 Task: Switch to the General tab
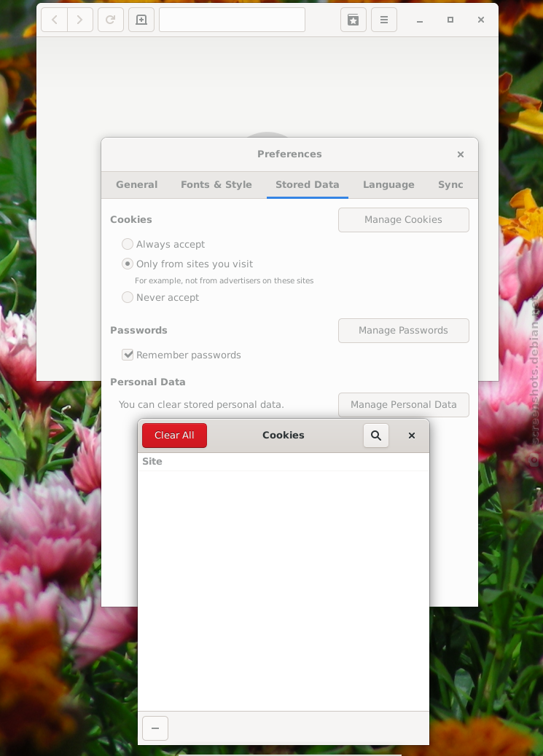[136, 185]
